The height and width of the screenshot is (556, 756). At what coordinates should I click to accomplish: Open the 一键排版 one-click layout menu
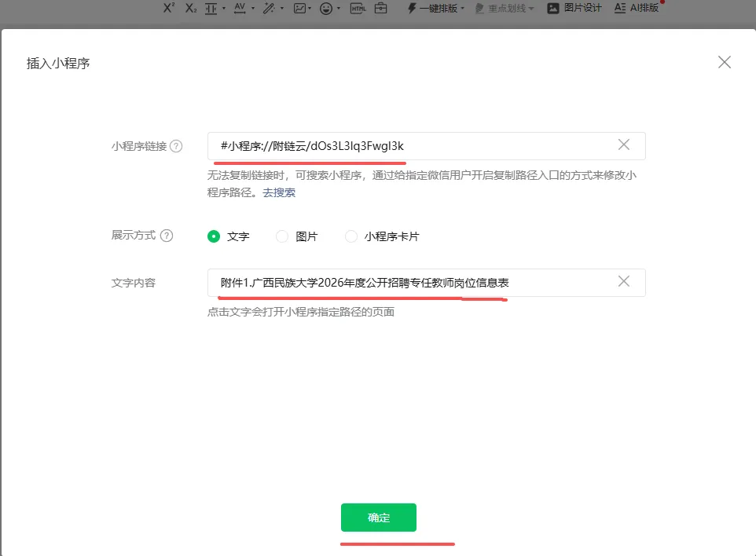point(436,8)
